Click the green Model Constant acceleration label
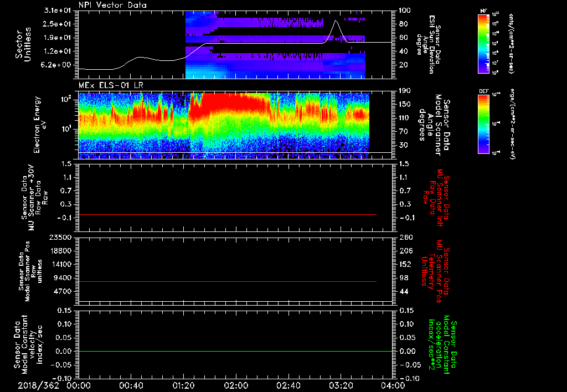Screen dimensions: 567x392 click(x=442, y=344)
